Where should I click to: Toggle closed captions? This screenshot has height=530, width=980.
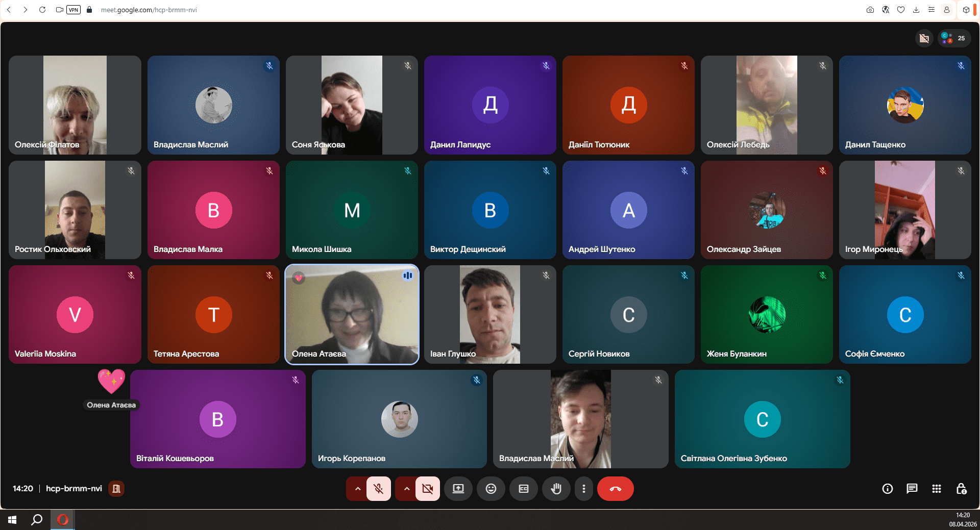[523, 489]
